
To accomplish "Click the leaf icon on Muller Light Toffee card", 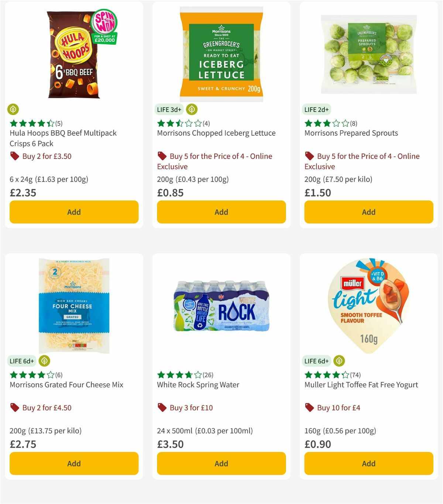I will tap(339, 361).
